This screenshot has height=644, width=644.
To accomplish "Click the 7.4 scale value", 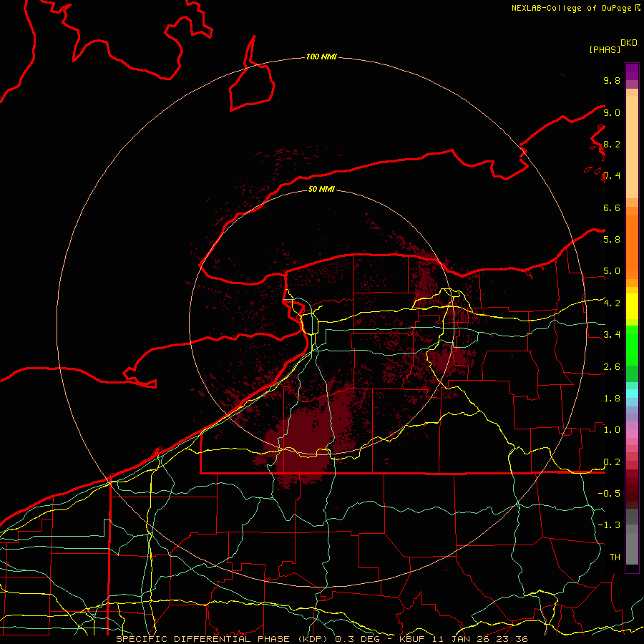I will click(612, 176).
